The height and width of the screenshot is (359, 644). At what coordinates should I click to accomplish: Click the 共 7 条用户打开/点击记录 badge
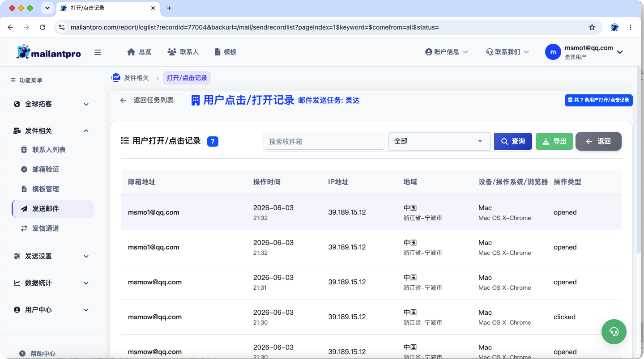click(x=598, y=100)
